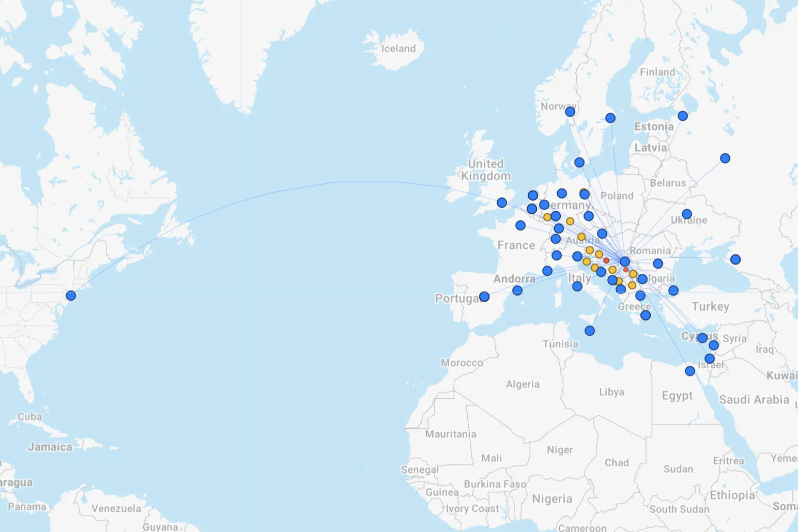Screen dimensions: 798x532
Task: Click the Iceland country label on the map
Action: pyautogui.click(x=398, y=49)
